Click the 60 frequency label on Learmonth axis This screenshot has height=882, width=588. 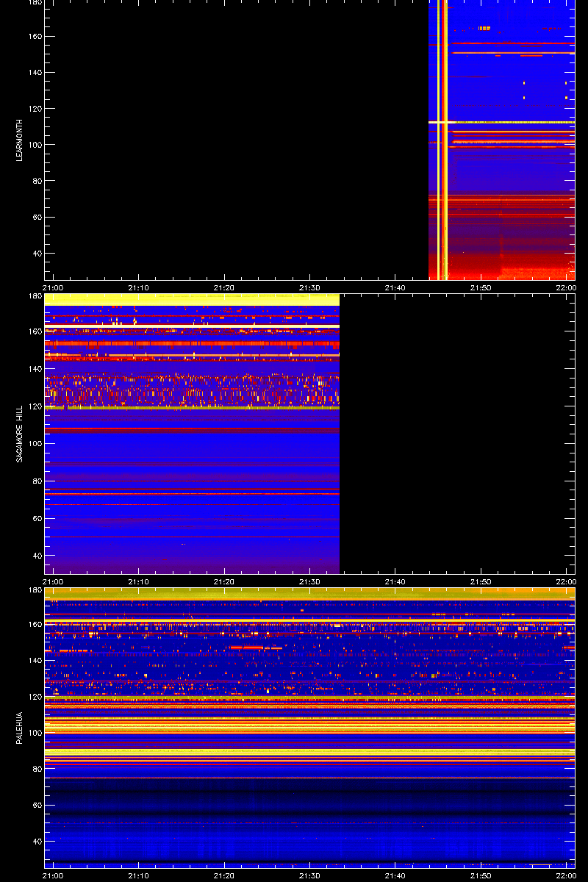[38, 218]
